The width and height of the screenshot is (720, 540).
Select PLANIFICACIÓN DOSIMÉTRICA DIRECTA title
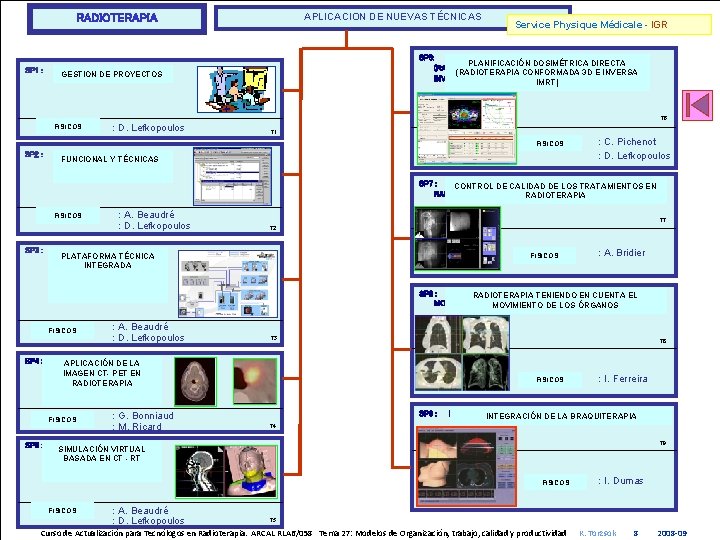coord(546,72)
